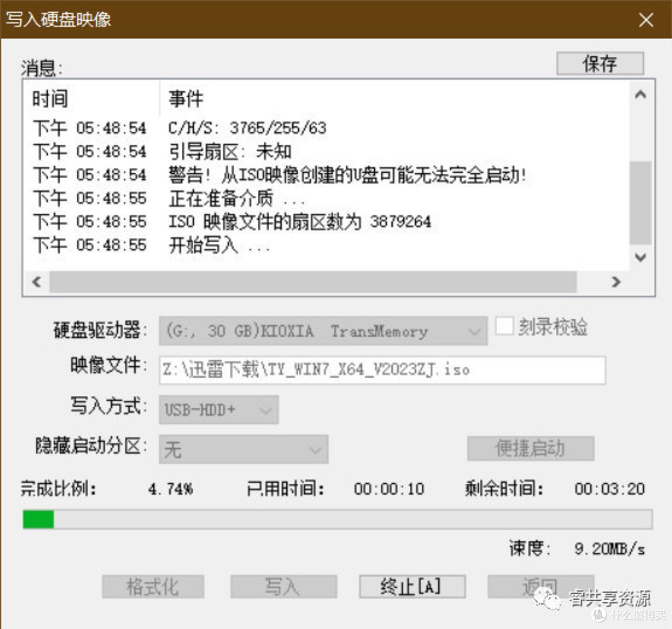Click the 保存 save button

tap(599, 63)
